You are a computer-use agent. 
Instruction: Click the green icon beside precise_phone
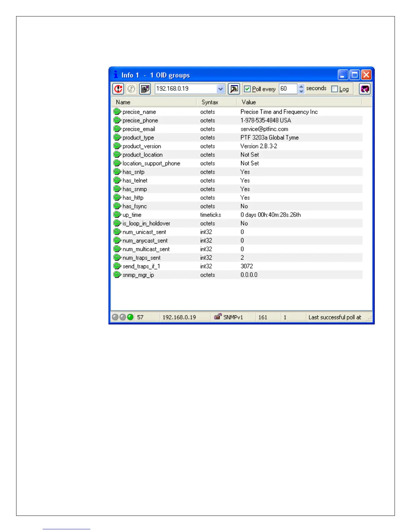pyautogui.click(x=117, y=120)
